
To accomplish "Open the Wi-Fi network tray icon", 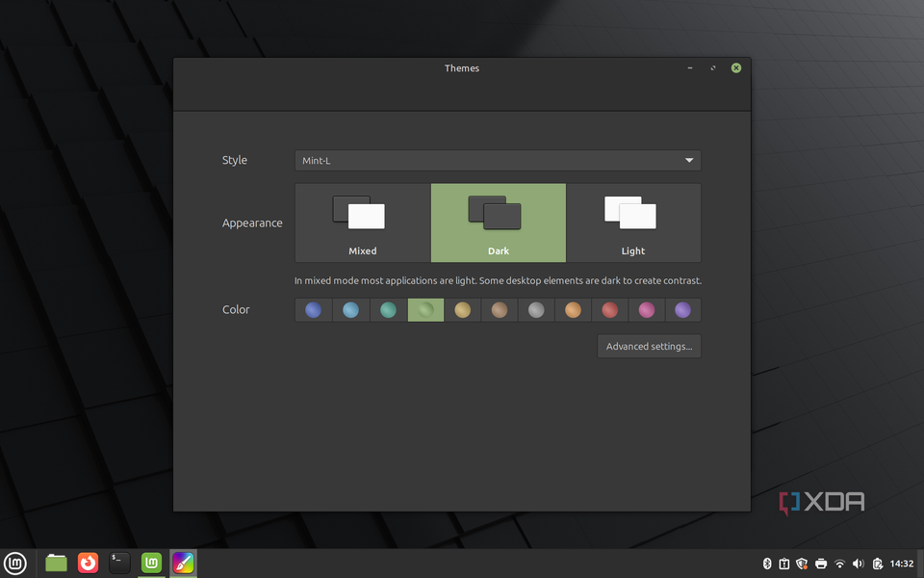I will tap(839, 564).
